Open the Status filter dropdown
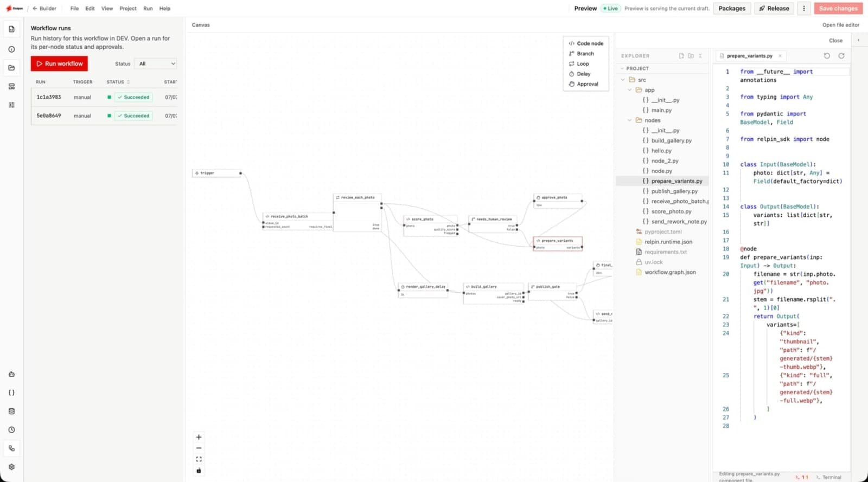The width and height of the screenshot is (868, 482). tap(156, 64)
